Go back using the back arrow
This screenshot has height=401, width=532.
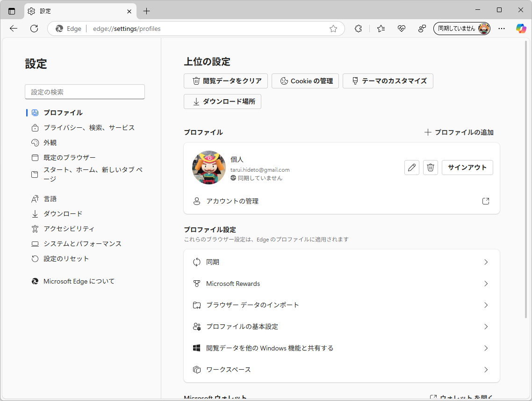click(x=13, y=29)
